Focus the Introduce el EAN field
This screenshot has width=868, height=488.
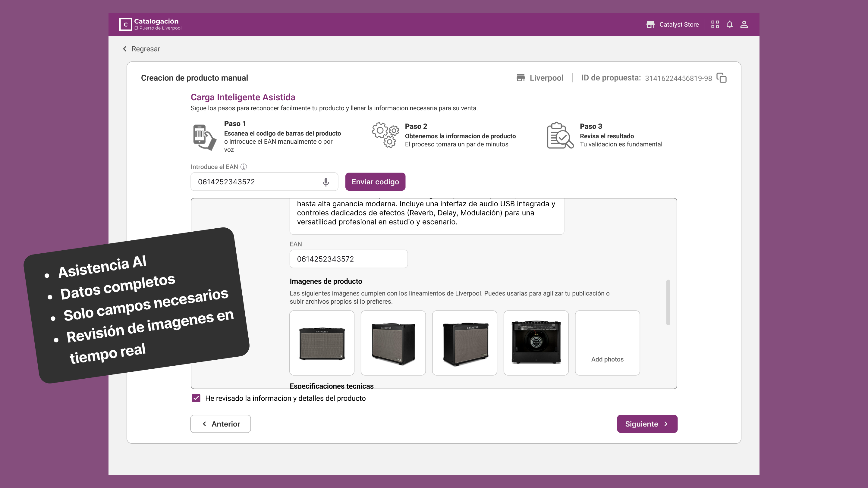264,182
